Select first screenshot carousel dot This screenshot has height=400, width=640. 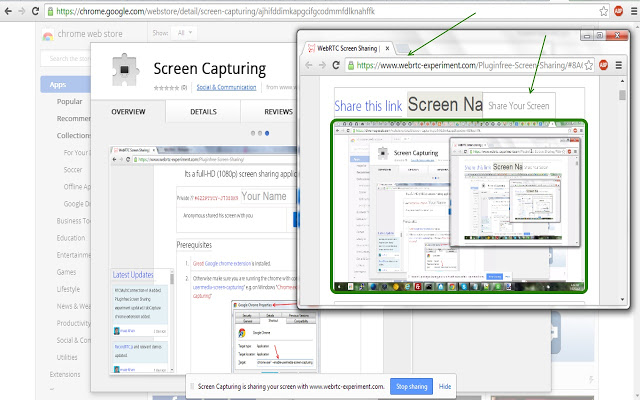[x=253, y=133]
